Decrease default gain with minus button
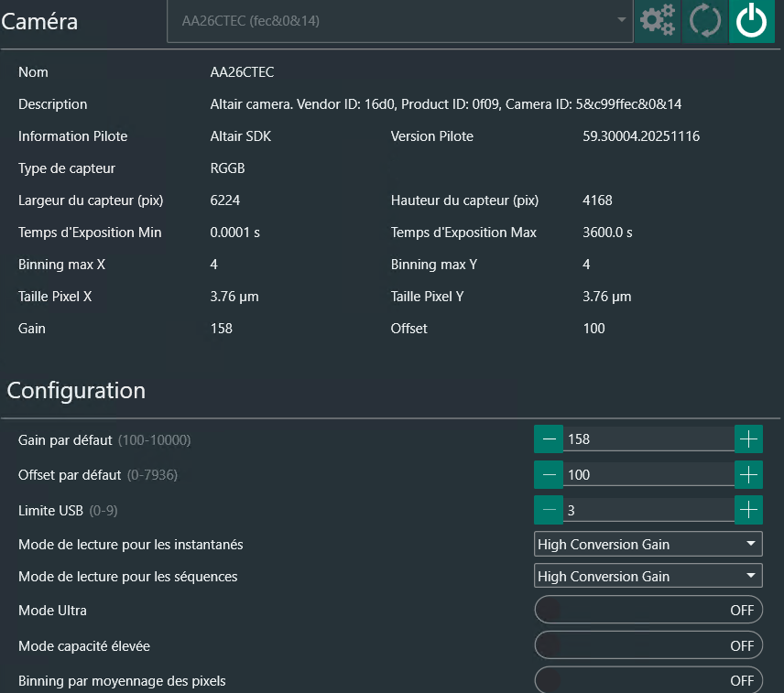The width and height of the screenshot is (784, 693). tap(549, 439)
